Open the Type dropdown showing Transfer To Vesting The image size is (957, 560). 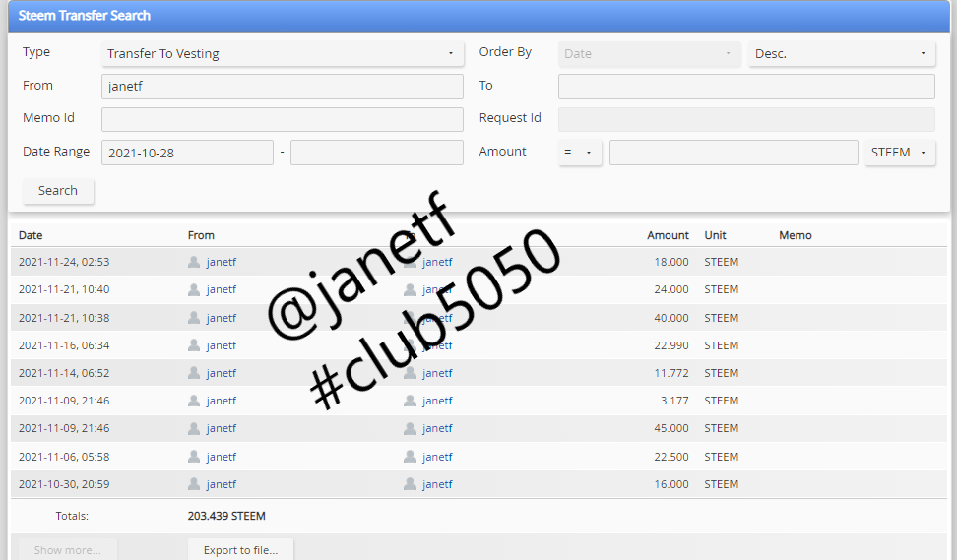[x=282, y=54]
